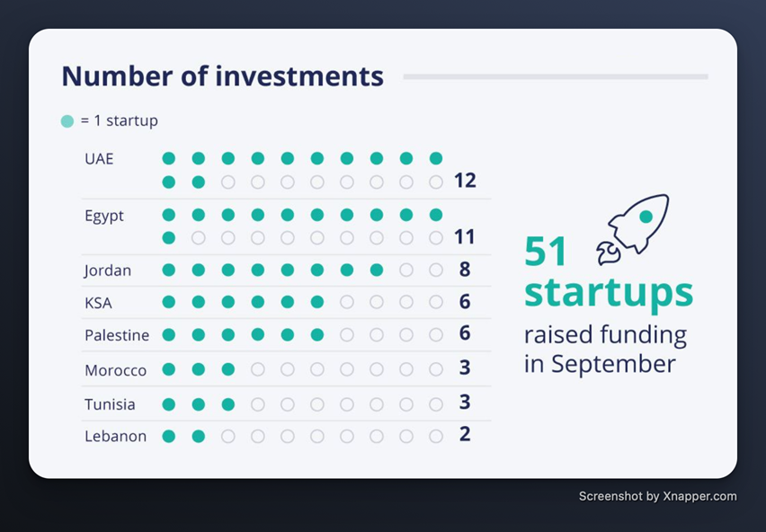Click the last empty dot in Palestine row
766x532 pixels.
click(436, 335)
